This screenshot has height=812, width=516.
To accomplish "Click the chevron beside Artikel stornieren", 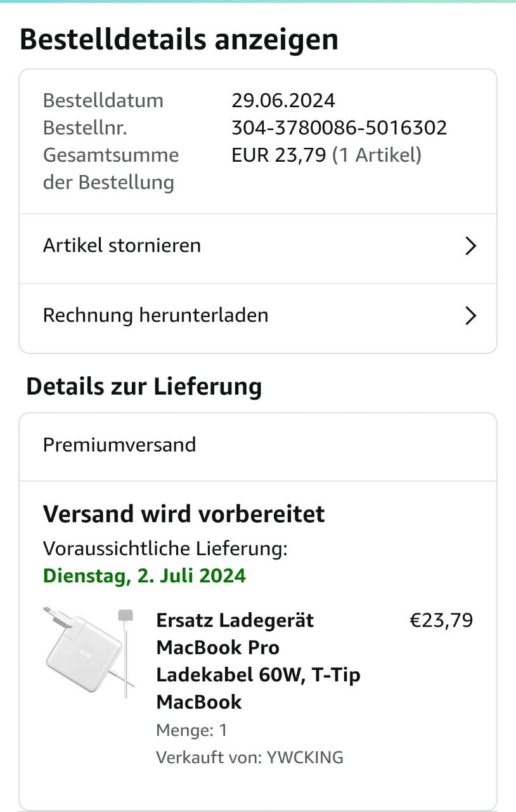I will 470,246.
